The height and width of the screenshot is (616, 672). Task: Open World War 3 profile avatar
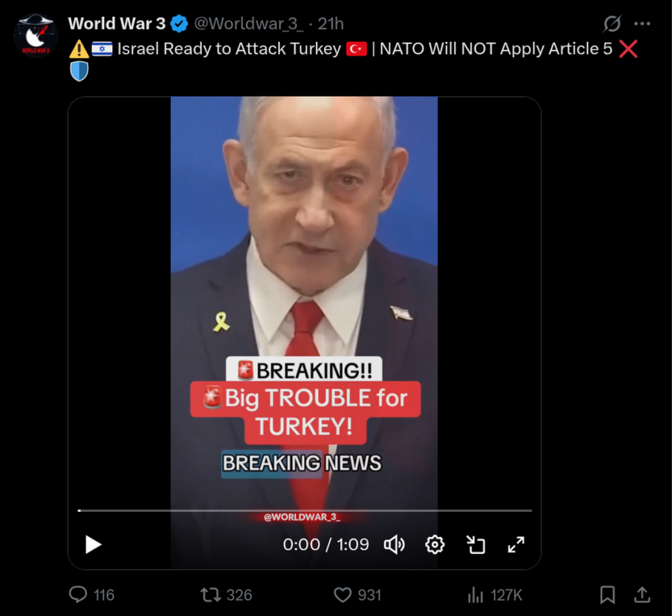[35, 35]
